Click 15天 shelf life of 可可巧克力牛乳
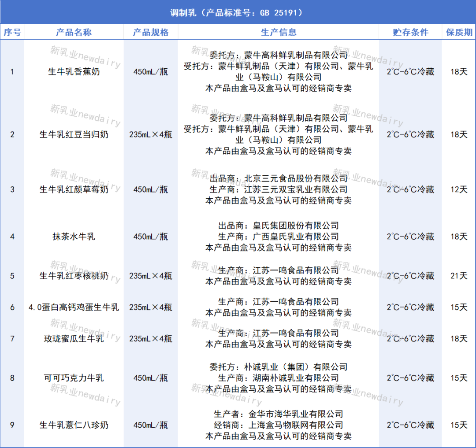476x448 pixels. coord(459,378)
